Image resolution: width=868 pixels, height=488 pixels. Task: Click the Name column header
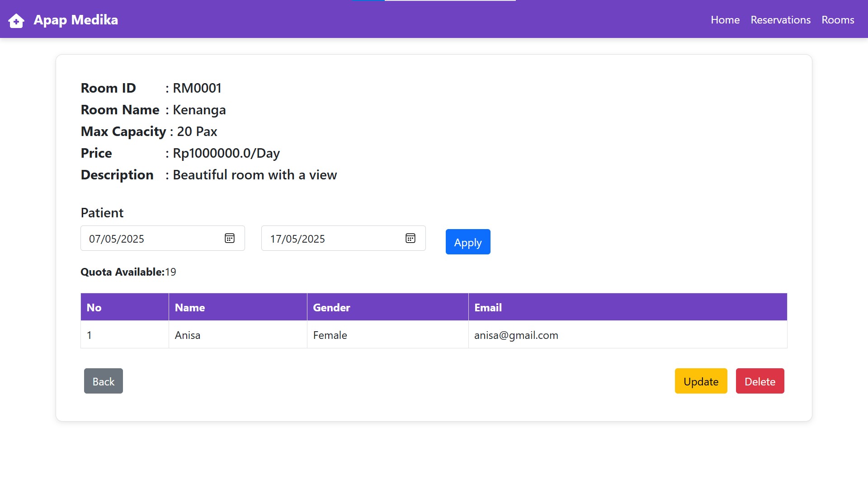[190, 308]
